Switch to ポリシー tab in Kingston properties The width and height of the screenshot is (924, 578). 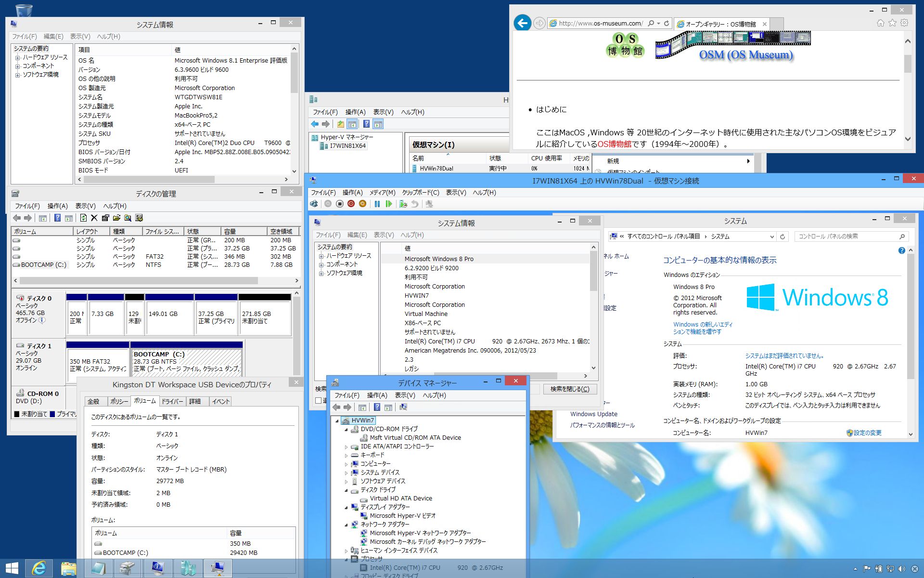click(x=119, y=401)
